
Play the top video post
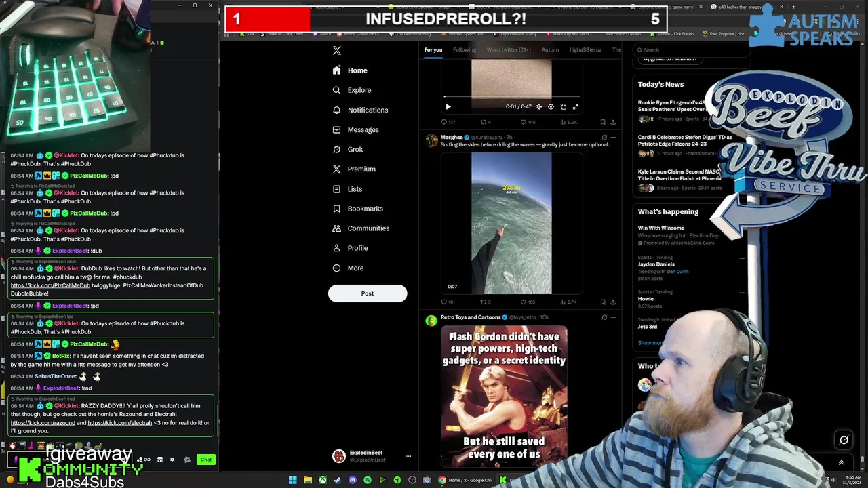448,106
